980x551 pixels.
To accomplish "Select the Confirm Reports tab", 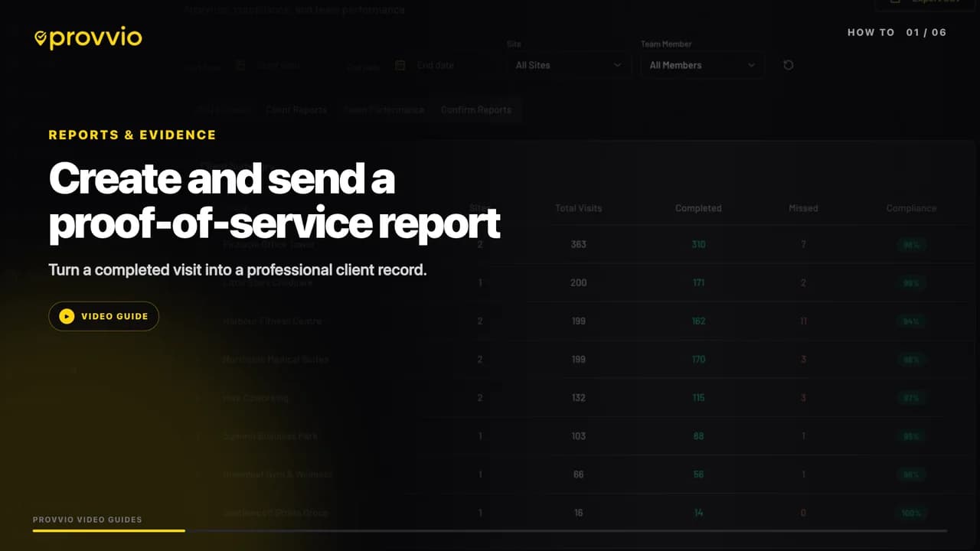I will 476,109.
